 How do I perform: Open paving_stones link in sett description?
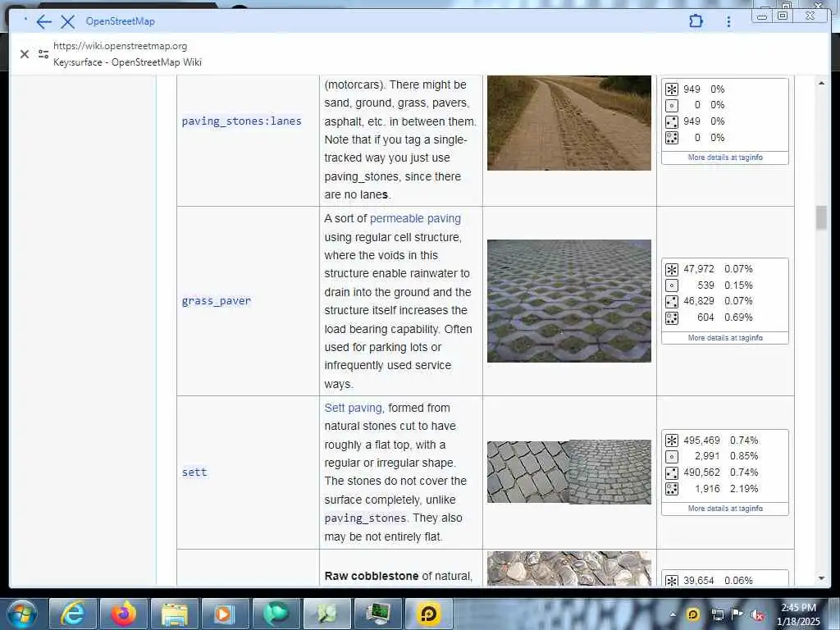365,518
